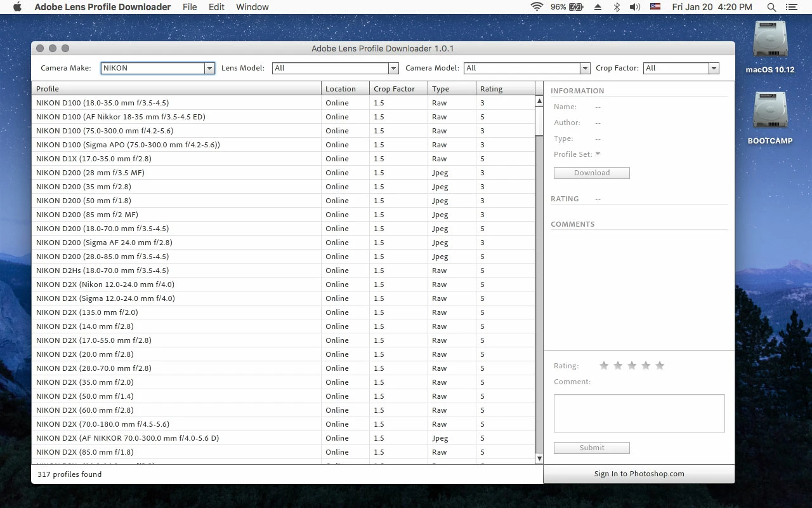Set rating to four stars

(646, 365)
